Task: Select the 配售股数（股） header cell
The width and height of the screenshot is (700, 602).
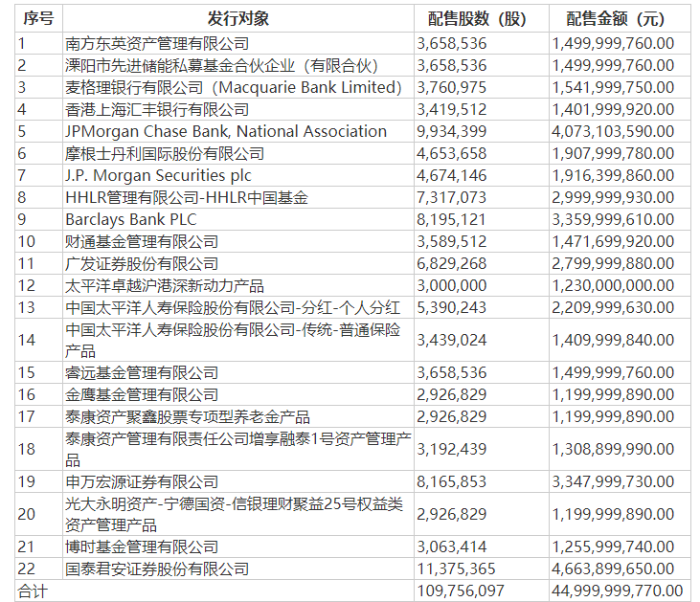Action: [x=480, y=19]
